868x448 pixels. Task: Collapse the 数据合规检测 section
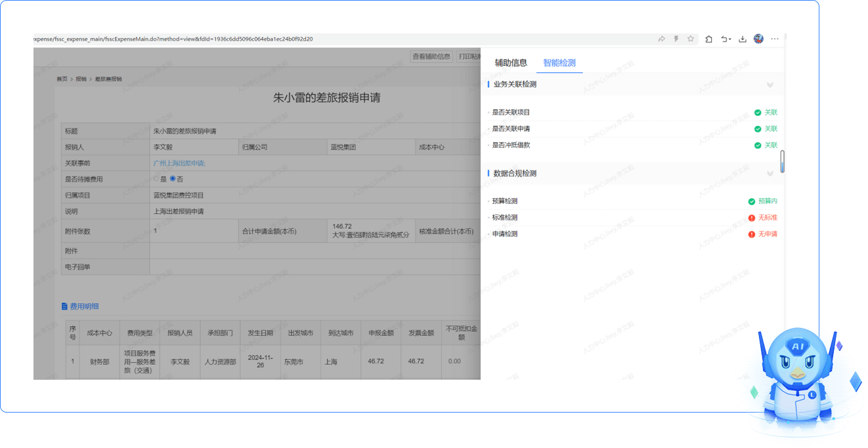coord(770,174)
